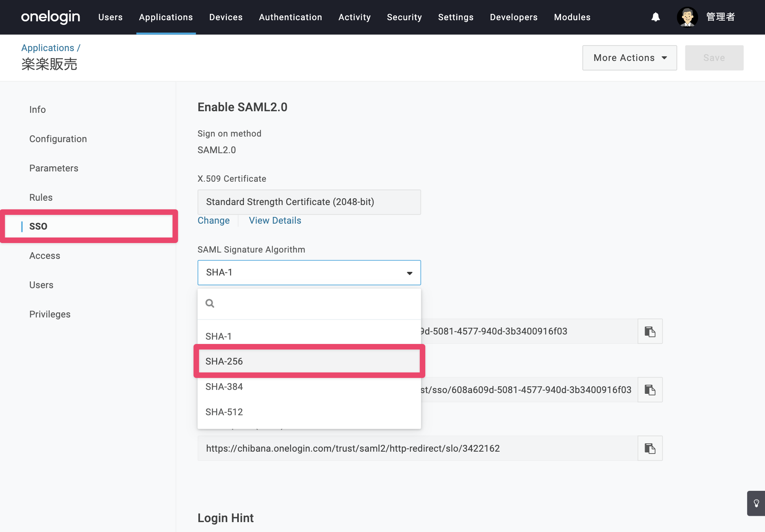Click the Applications breadcrumb link

pyautogui.click(x=48, y=48)
